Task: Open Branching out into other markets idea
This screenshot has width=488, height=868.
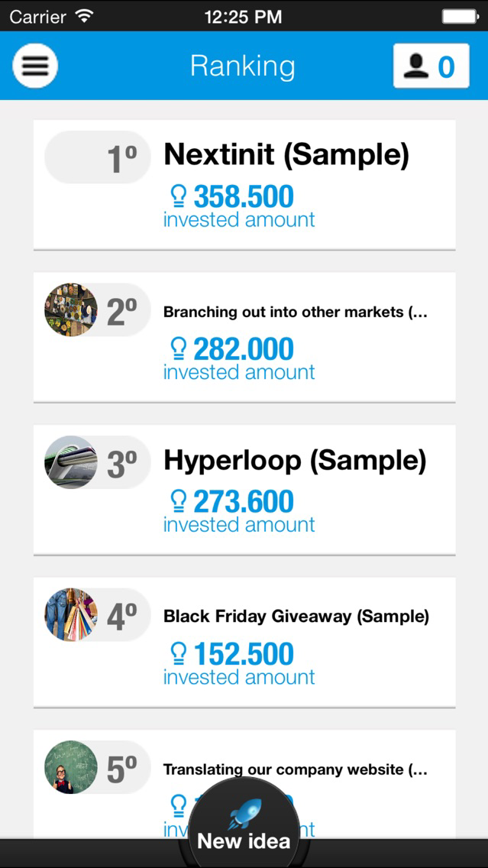Action: pos(296,313)
